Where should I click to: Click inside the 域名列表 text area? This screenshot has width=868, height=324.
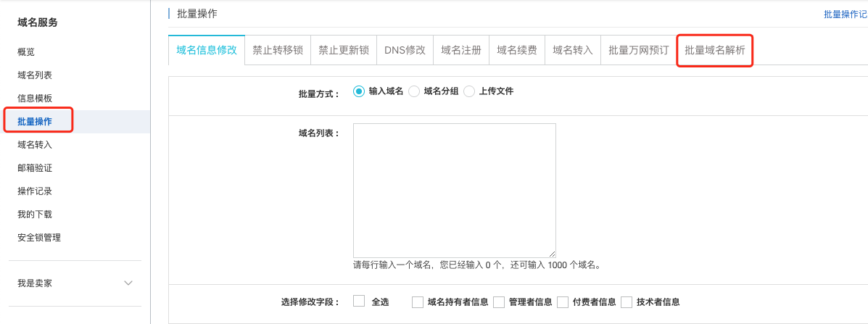(454, 190)
